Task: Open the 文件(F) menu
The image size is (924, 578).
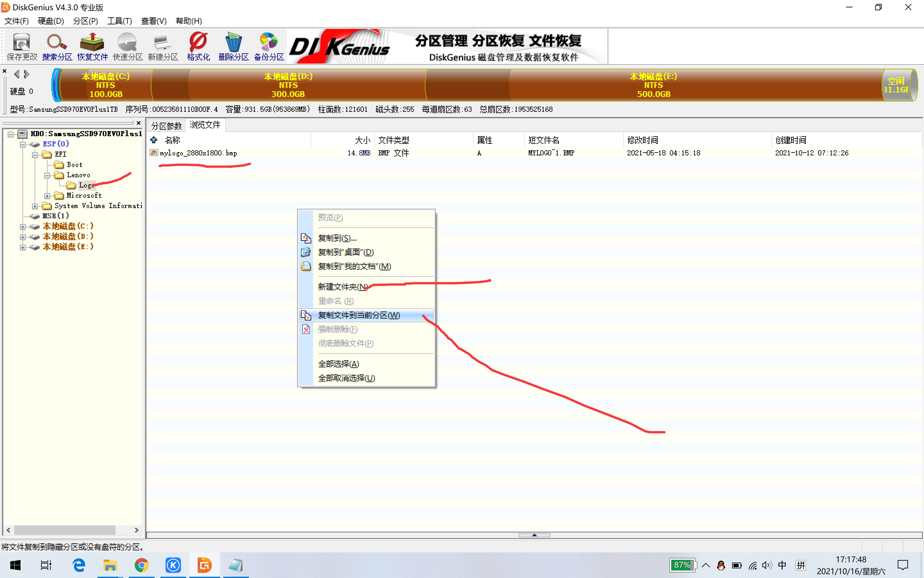Action: click(x=16, y=21)
